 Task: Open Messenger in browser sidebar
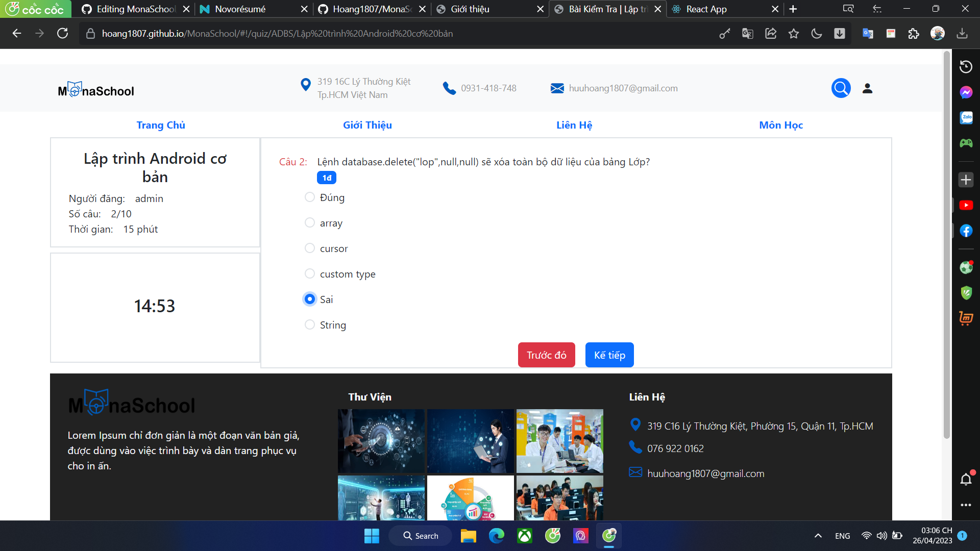[966, 92]
